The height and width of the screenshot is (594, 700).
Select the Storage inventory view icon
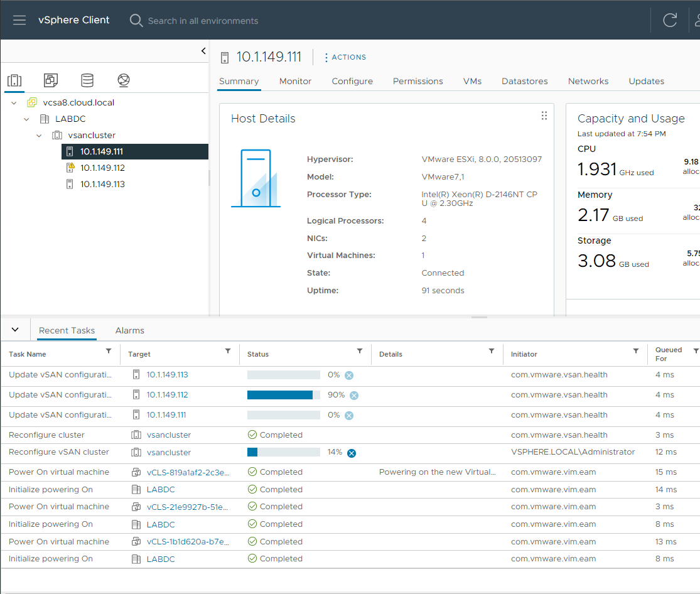point(87,80)
